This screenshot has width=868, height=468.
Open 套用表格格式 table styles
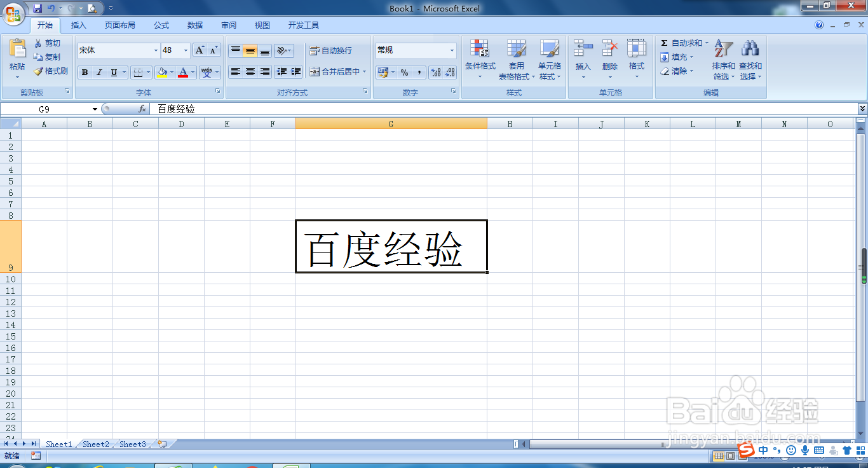(x=516, y=59)
